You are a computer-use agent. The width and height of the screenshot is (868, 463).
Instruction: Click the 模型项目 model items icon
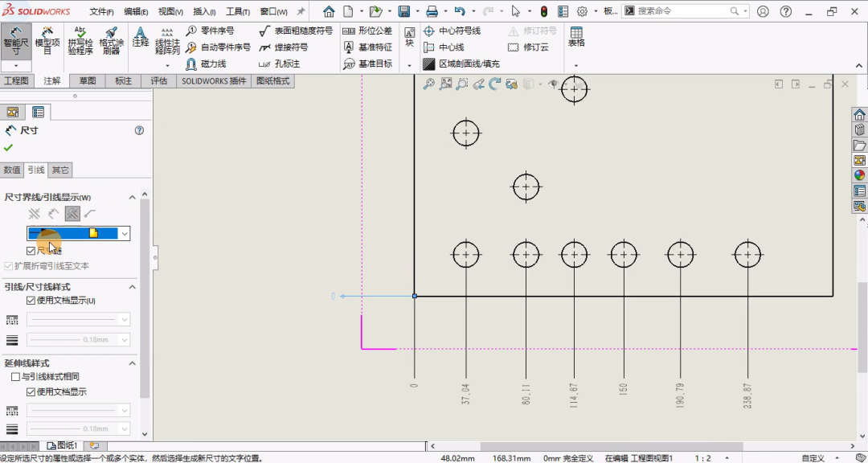coord(47,40)
